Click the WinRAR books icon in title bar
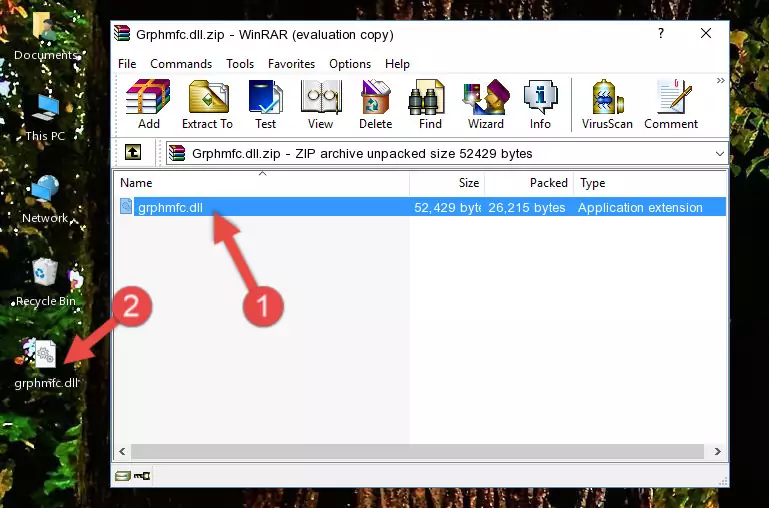769x508 pixels. [122, 33]
